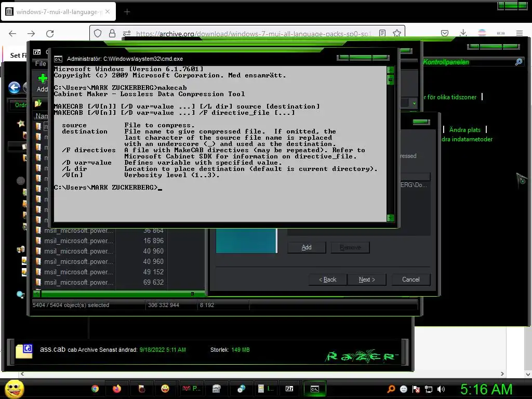Click Favorites star in Explorer sidebar

tap(21, 124)
